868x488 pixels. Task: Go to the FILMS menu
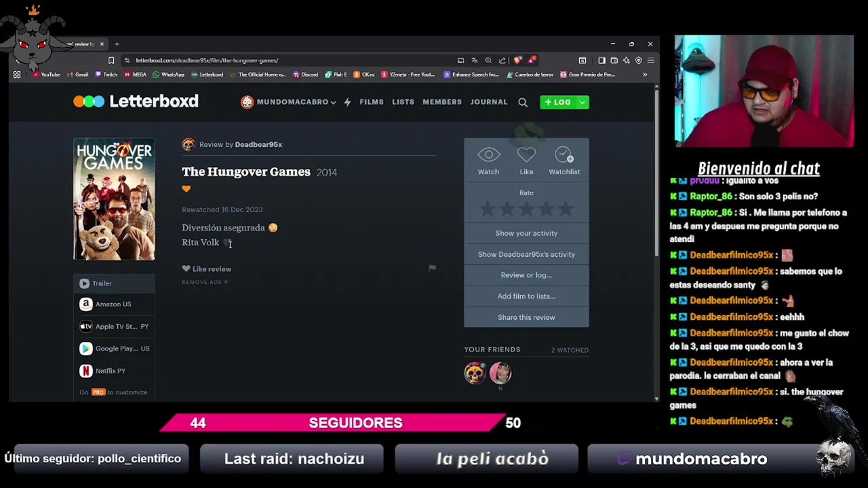(372, 102)
